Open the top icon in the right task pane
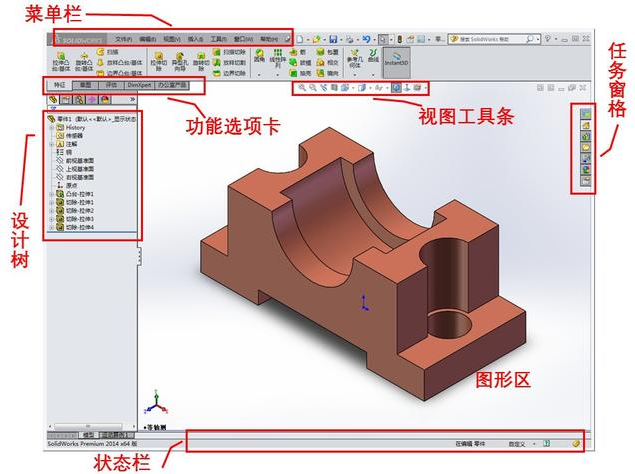The width and height of the screenshot is (635, 474). click(586, 114)
